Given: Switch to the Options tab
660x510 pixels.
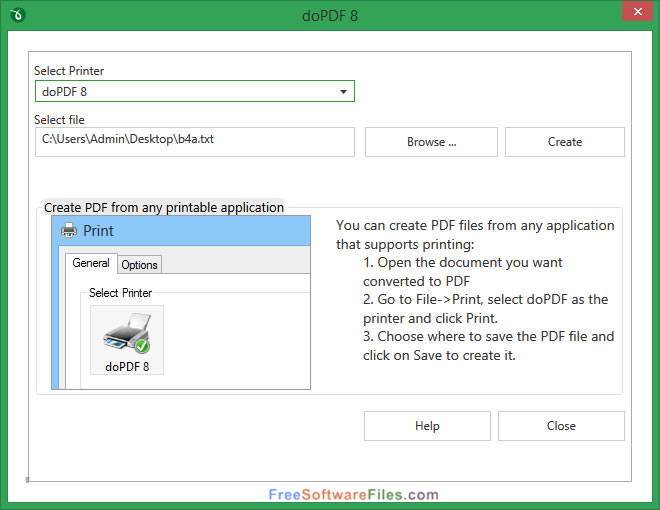Looking at the screenshot, I should click(139, 265).
